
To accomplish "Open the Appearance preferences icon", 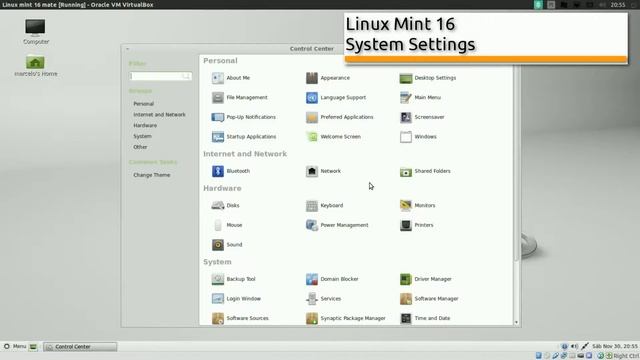I will point(312,78).
